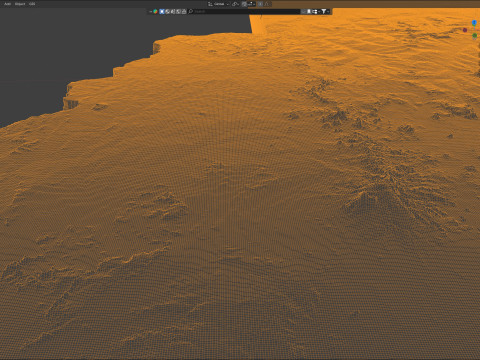
Task: Click the magnifier search icon
Action: pos(190,12)
